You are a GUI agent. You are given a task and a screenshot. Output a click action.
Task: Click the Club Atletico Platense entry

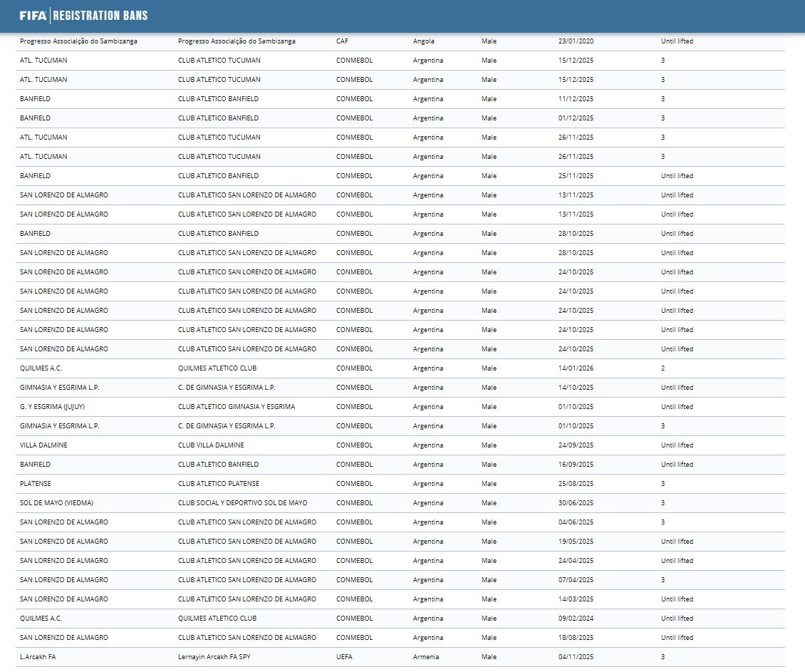click(x=218, y=484)
